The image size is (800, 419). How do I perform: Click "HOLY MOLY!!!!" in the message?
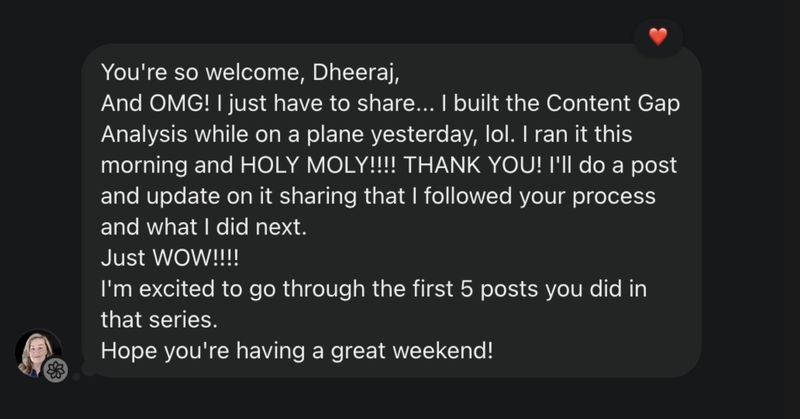coord(317,165)
